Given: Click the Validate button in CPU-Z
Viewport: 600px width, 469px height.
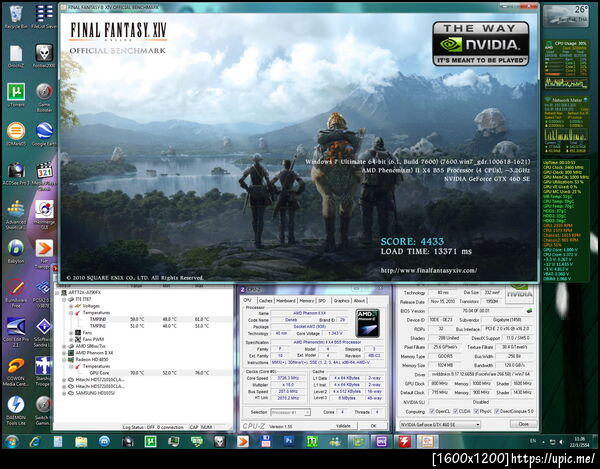Looking at the screenshot, I should coord(343,426).
